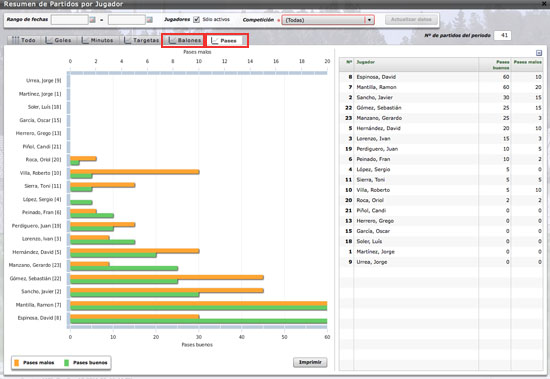
Task: Select the Sierra, Toni table row
Action: (441, 180)
